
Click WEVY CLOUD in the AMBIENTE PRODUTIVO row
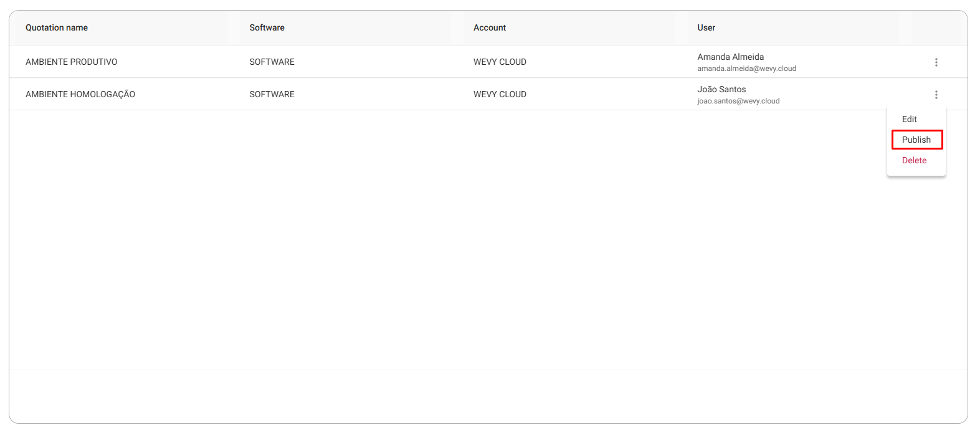coord(500,62)
